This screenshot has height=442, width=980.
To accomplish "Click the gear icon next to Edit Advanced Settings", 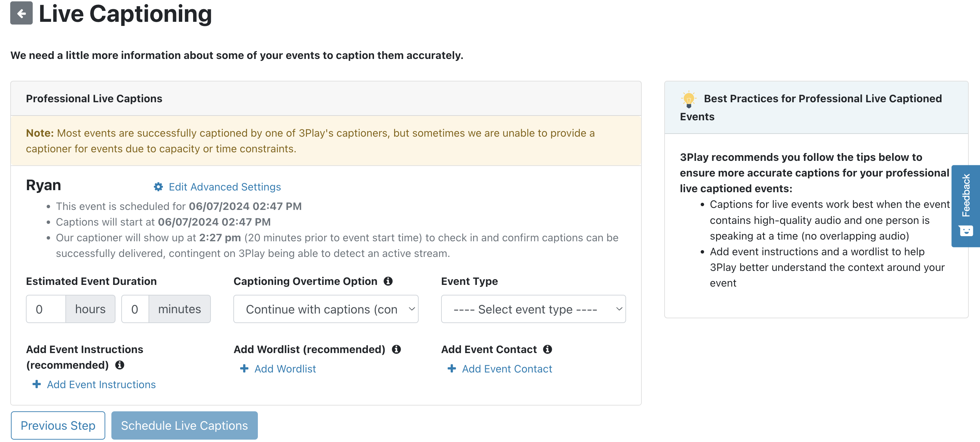I will click(x=158, y=186).
